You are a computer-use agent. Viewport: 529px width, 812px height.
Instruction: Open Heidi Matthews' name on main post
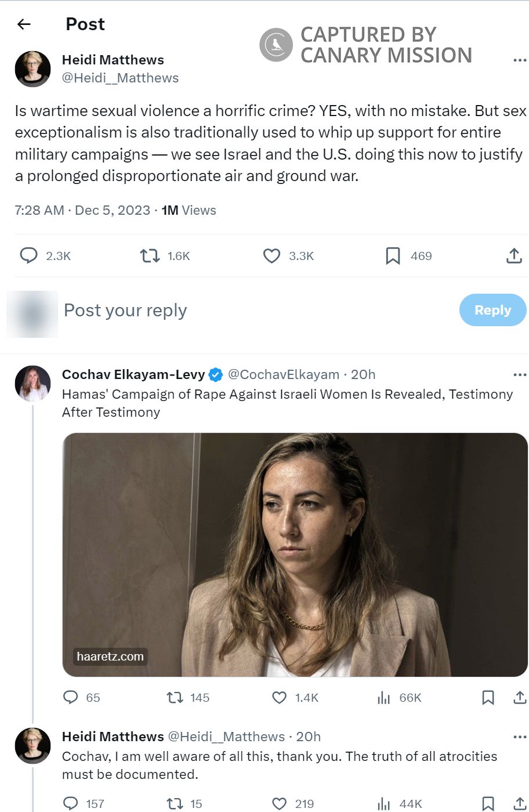pos(113,60)
